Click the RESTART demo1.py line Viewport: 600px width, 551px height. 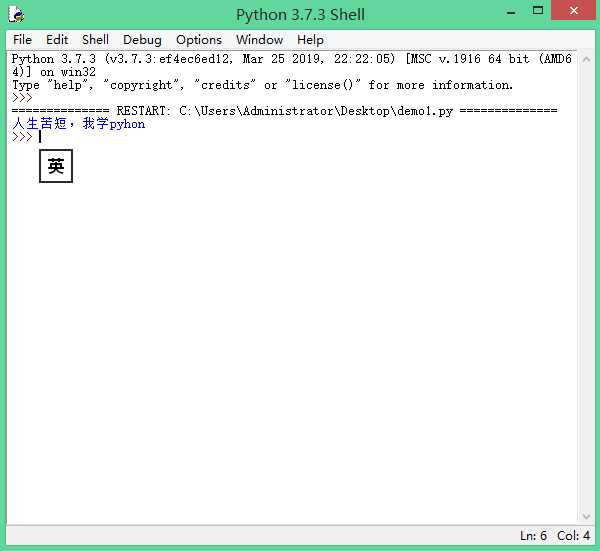(284, 111)
